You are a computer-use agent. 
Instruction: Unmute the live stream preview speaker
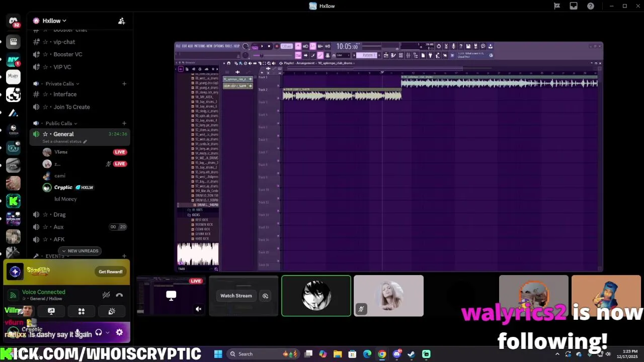[199, 309]
